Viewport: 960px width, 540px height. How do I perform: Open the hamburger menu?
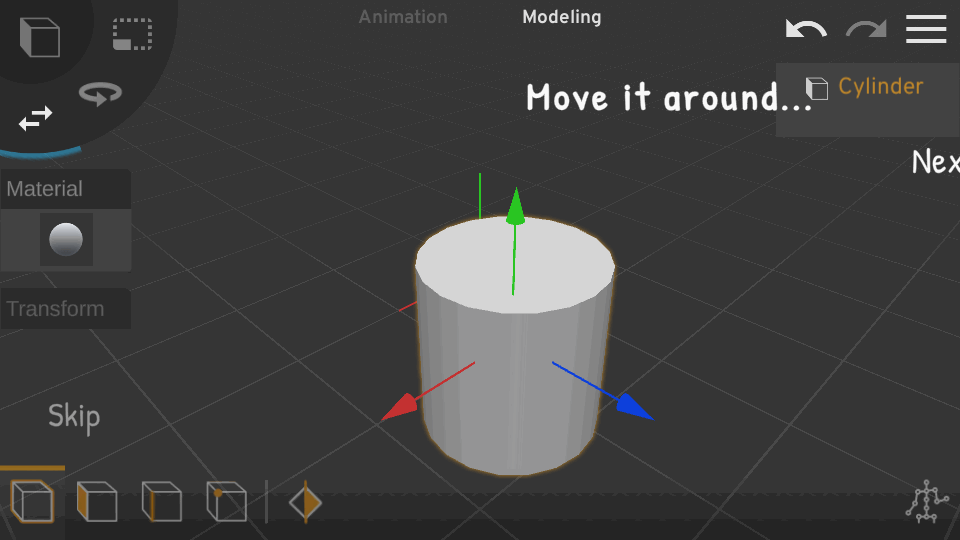click(926, 29)
